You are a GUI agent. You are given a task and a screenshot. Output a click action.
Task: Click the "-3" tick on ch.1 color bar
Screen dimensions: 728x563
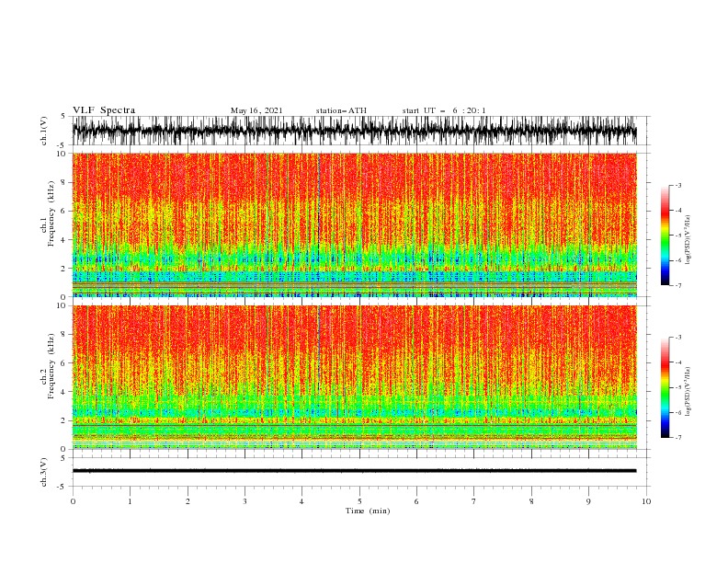678,185
